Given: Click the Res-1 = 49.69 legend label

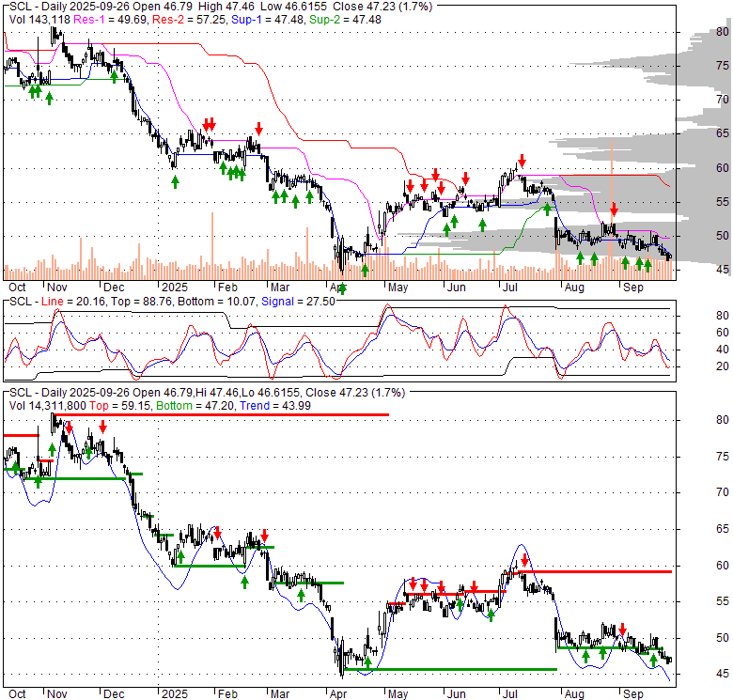Looking at the screenshot, I should tap(110, 20).
